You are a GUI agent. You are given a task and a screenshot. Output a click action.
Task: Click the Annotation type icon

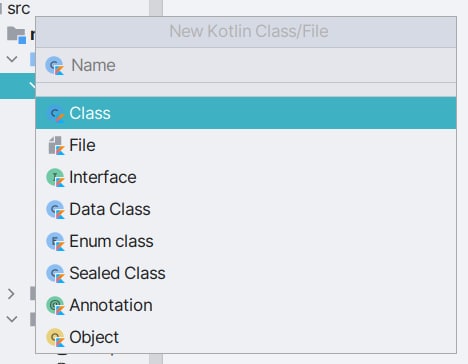tap(55, 306)
